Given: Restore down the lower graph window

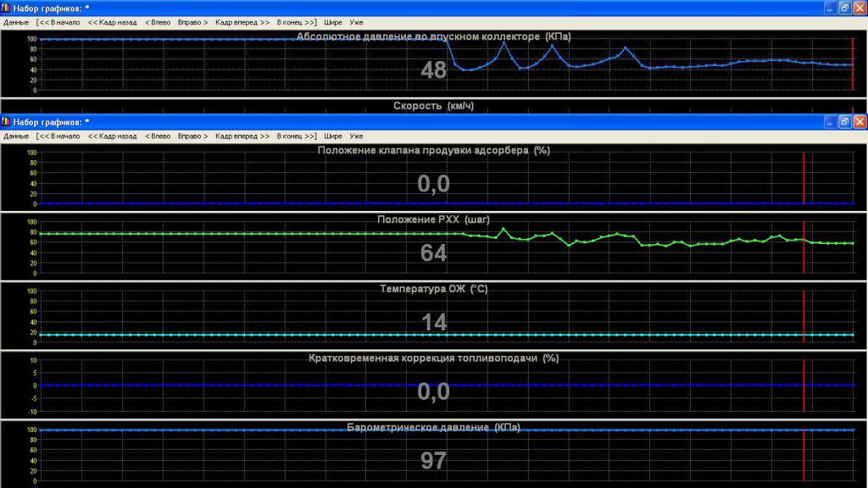Looking at the screenshot, I should tap(844, 122).
